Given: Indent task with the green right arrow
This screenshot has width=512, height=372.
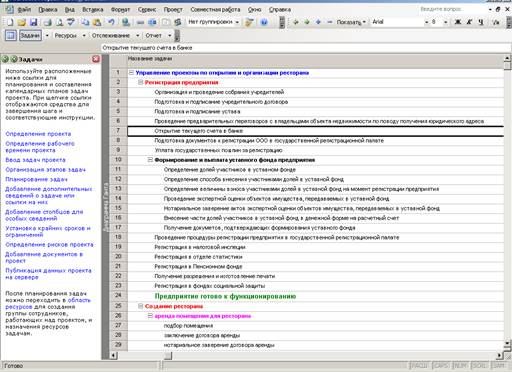Looking at the screenshot, I should (307, 22).
